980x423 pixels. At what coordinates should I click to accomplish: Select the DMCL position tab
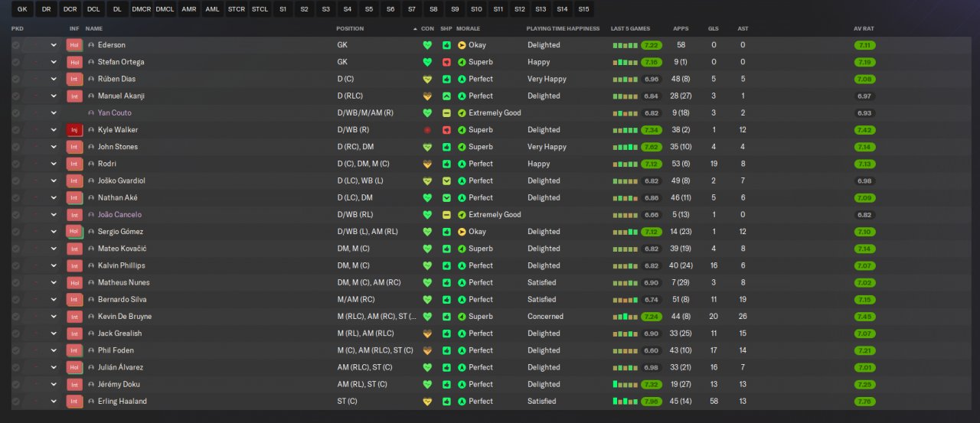165,9
